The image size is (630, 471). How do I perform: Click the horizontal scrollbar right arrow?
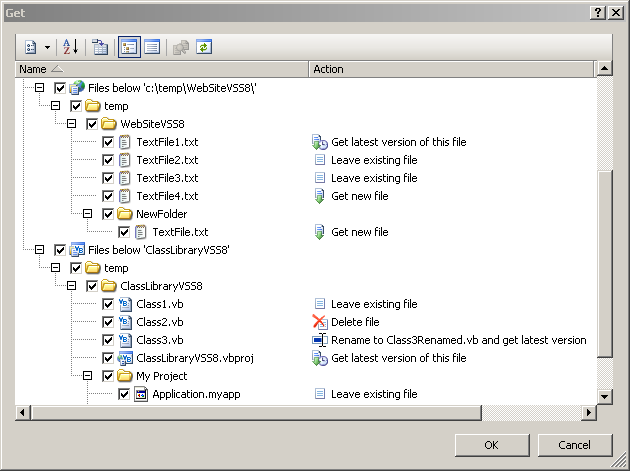pyautogui.click(x=589, y=412)
